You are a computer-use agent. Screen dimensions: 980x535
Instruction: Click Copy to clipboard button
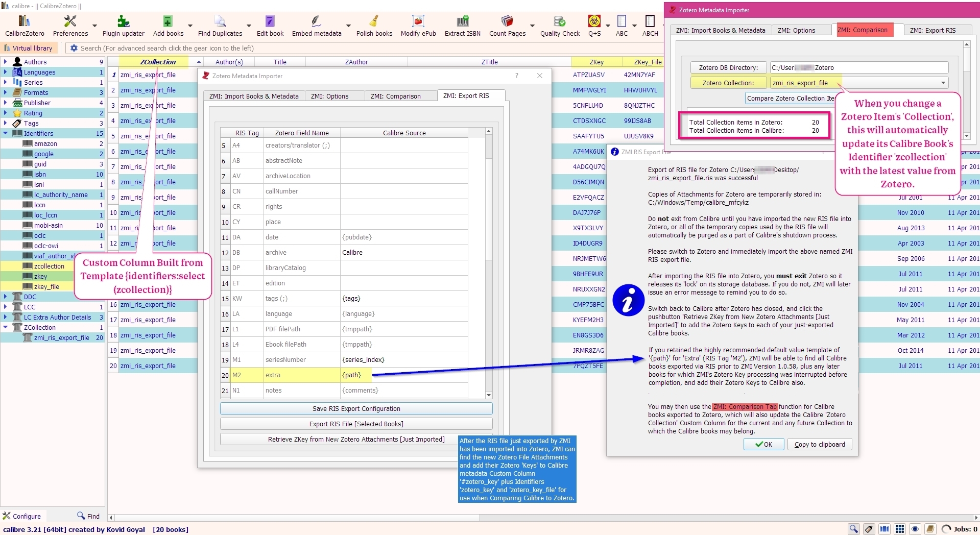point(819,444)
